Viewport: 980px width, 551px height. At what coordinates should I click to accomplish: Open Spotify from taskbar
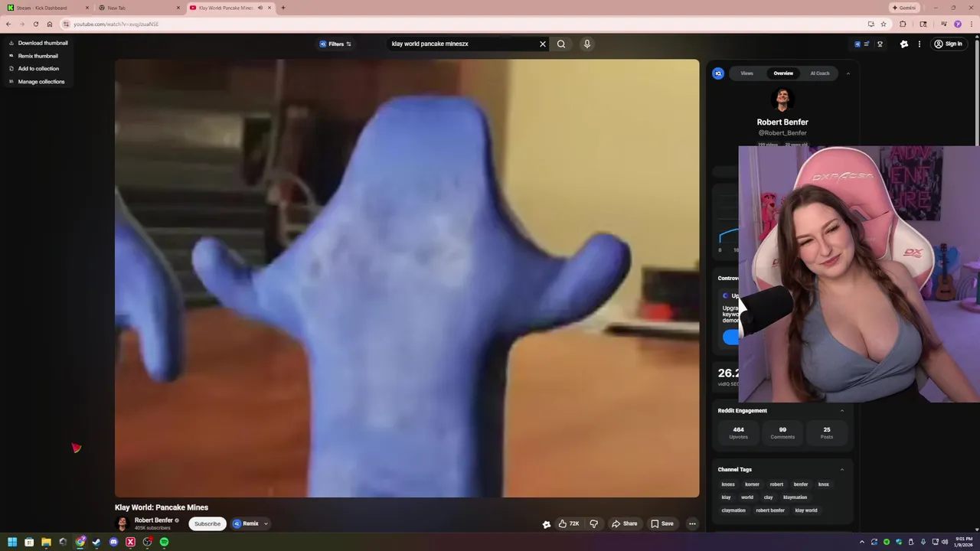(164, 542)
